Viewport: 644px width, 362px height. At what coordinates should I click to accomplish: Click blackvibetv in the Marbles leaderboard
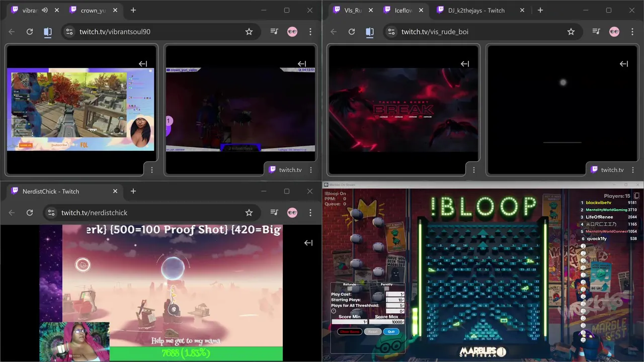pyautogui.click(x=599, y=203)
